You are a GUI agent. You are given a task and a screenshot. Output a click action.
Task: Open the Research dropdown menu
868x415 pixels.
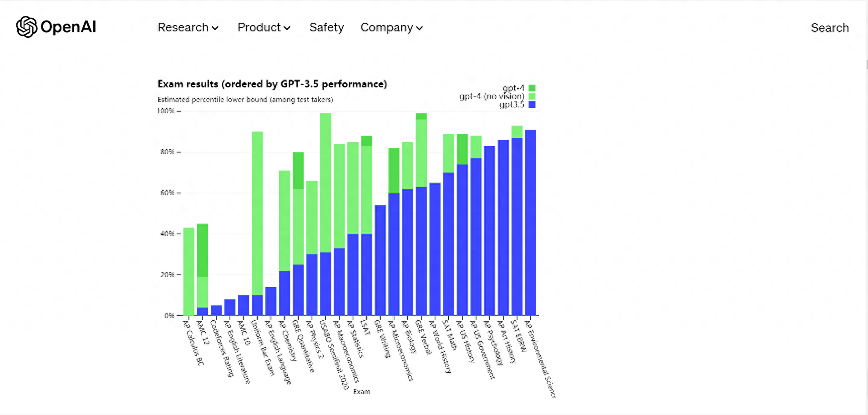click(x=188, y=28)
